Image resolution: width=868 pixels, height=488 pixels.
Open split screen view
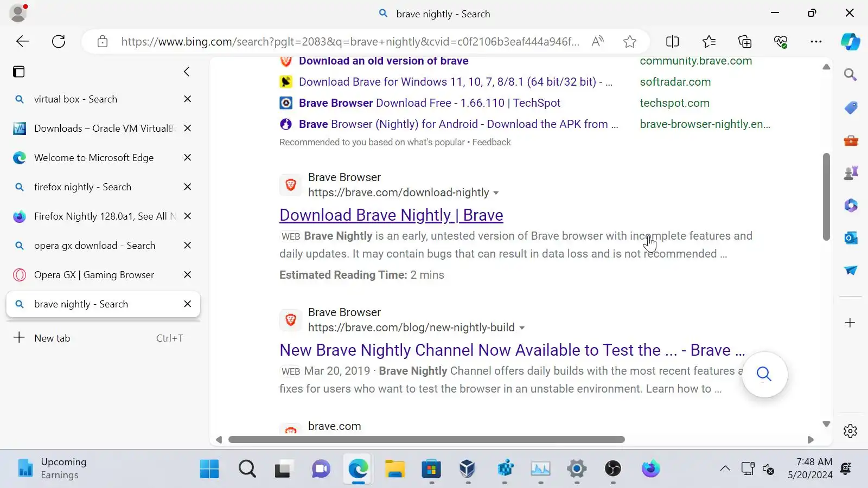click(x=672, y=42)
